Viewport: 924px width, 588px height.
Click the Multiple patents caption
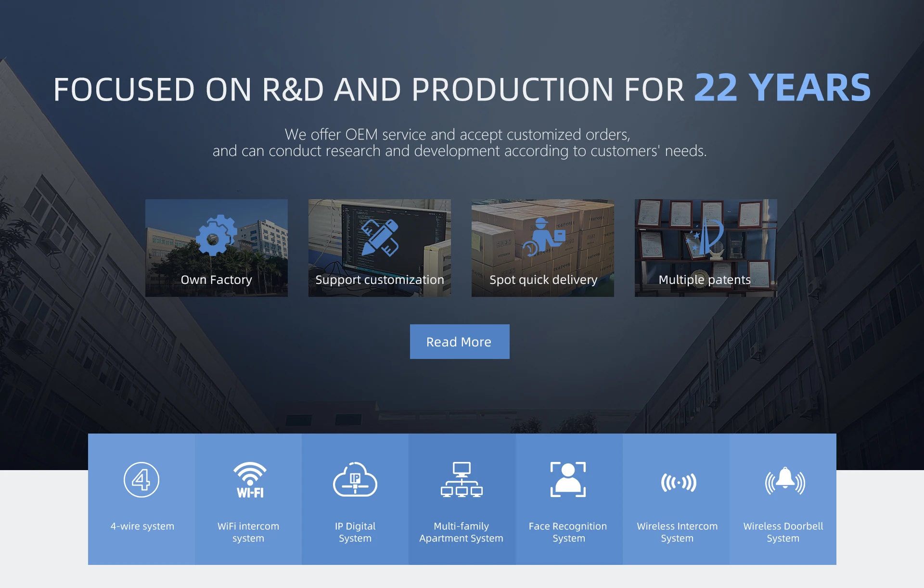tap(705, 280)
